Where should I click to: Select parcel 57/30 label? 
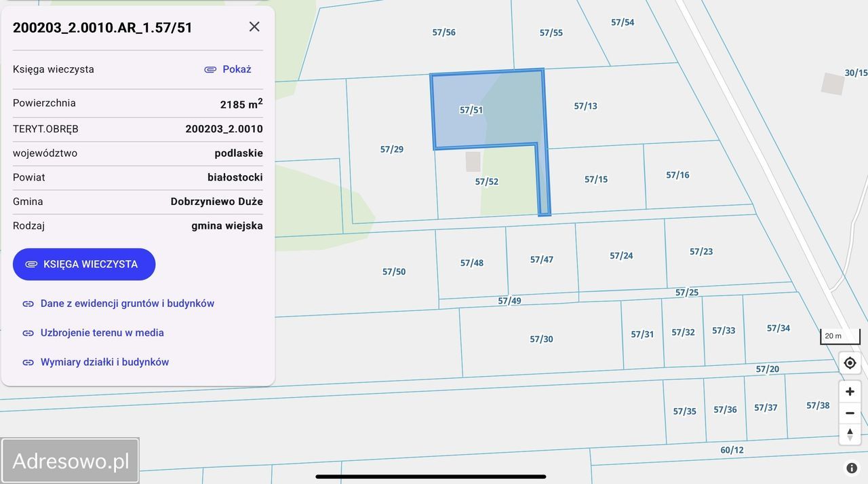[x=541, y=339]
